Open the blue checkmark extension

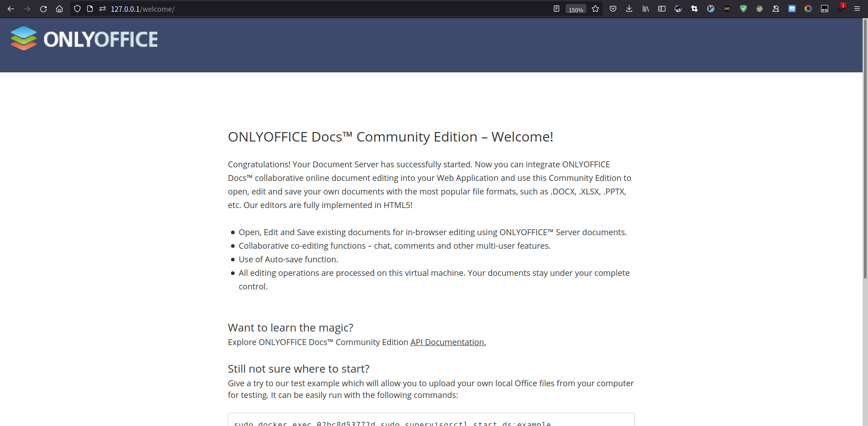coord(711,9)
